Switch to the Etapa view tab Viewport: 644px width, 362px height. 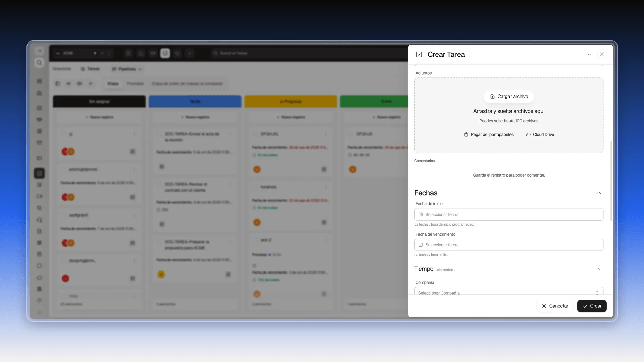pyautogui.click(x=113, y=84)
